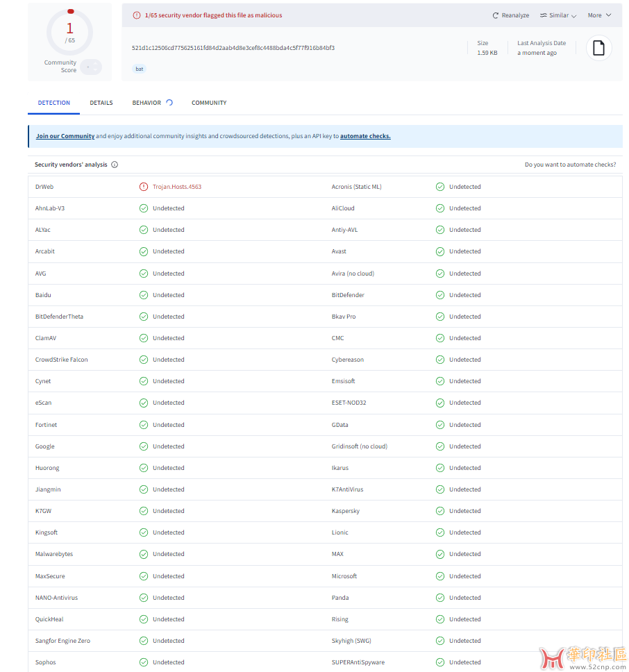Click Undetected result for MaxSecure
This screenshot has height=672, width=629.
(169, 576)
